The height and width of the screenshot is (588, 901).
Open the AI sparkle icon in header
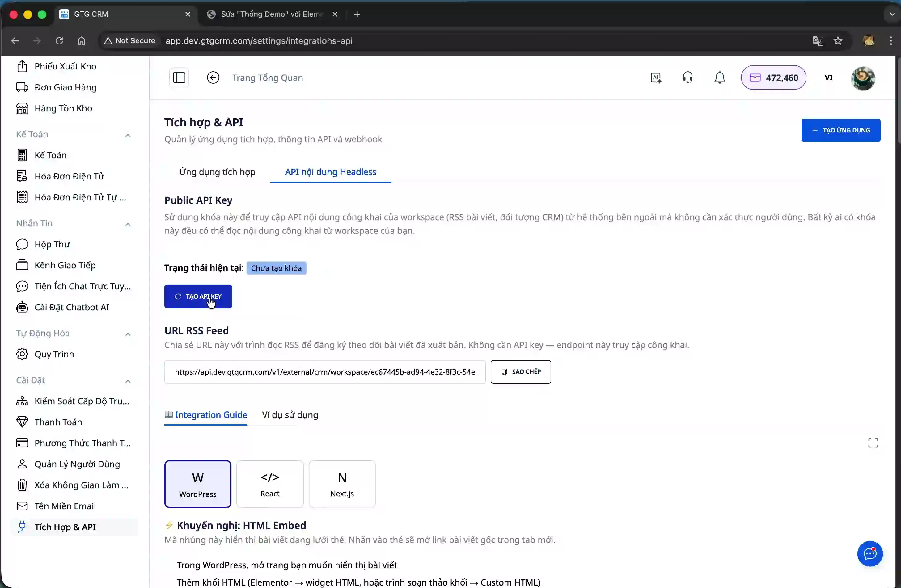point(656,77)
